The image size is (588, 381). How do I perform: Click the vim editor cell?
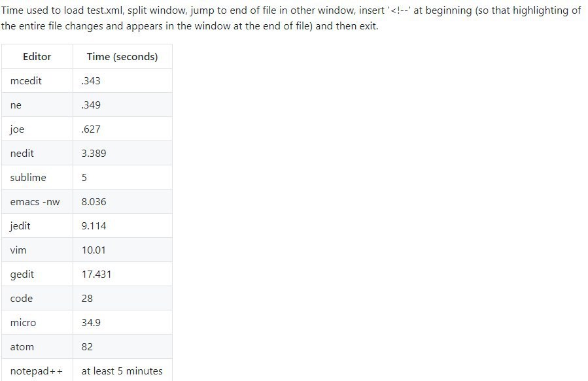pos(37,250)
